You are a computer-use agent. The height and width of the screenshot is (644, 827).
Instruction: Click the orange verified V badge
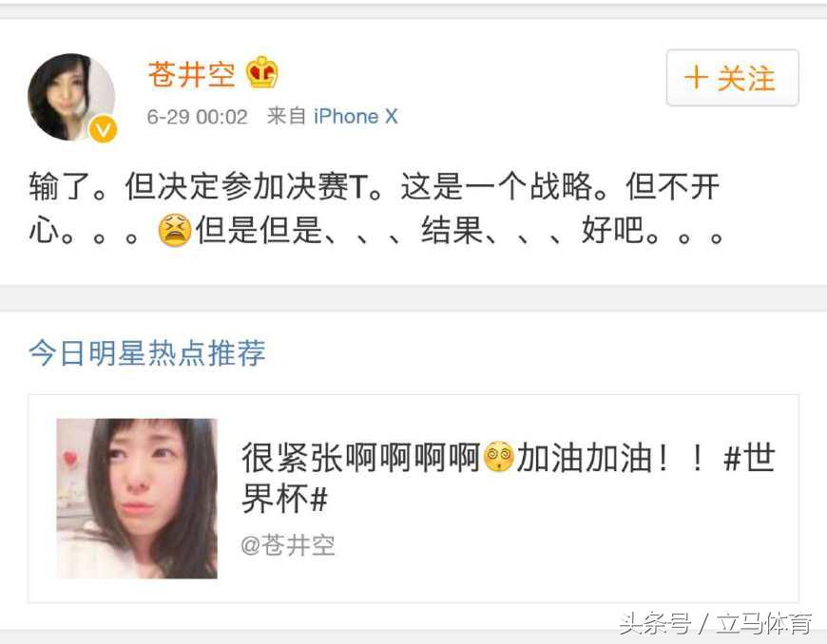pos(103,128)
